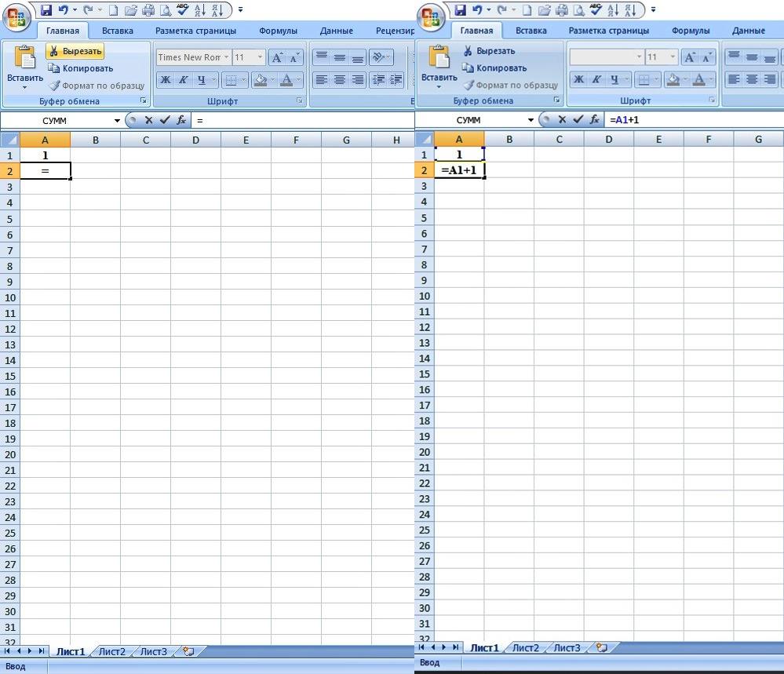The width and height of the screenshot is (784, 674).
Task: Open the font size dropdown in the right window
Action: (x=673, y=57)
